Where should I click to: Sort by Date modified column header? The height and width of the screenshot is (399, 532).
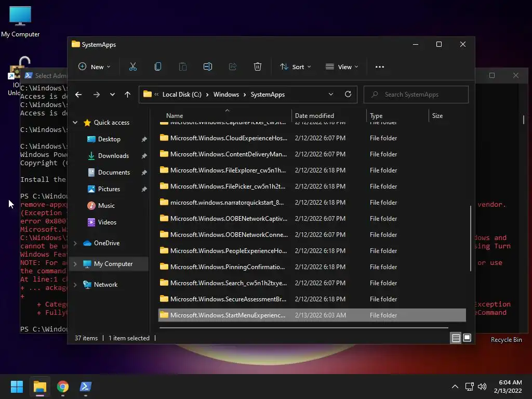pos(329,116)
